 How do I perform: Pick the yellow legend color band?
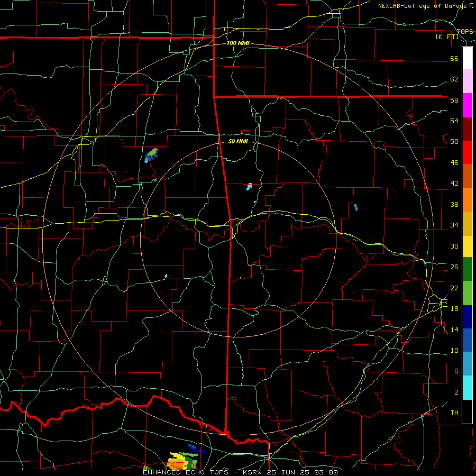467,246
